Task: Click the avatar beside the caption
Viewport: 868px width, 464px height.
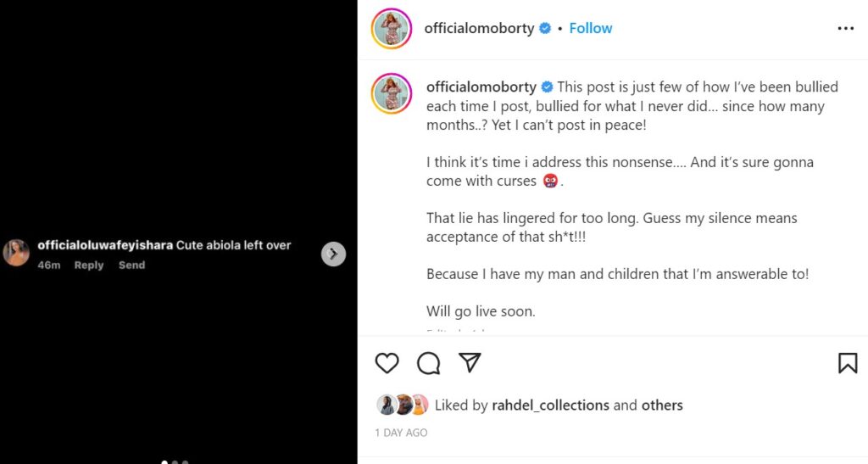Action: [x=392, y=93]
